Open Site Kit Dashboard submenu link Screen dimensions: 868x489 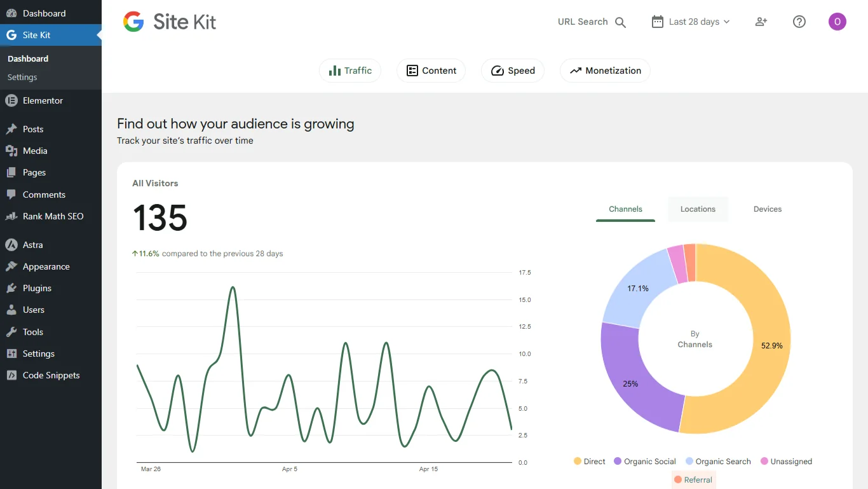28,59
